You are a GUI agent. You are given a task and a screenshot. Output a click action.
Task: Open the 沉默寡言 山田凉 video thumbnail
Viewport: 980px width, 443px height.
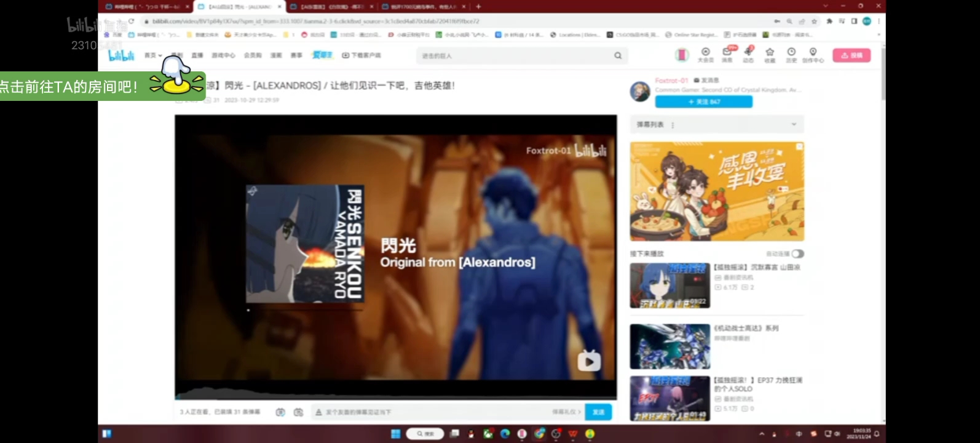[x=670, y=285]
